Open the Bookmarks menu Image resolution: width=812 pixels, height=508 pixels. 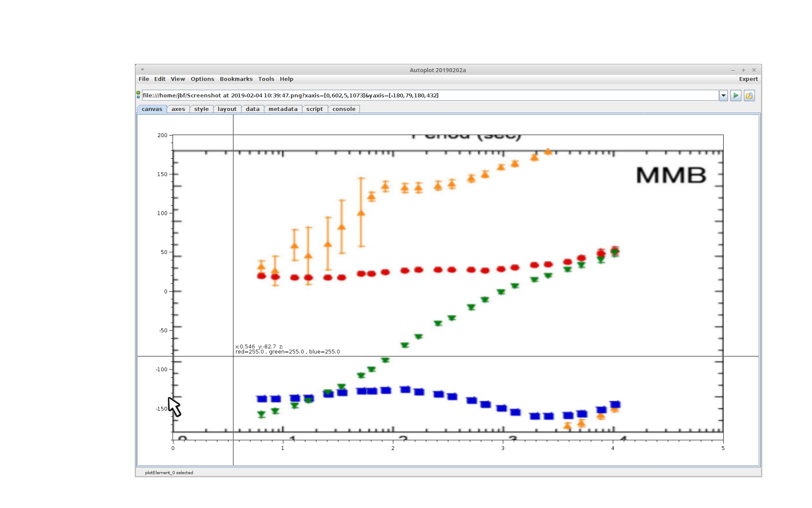pos(236,79)
